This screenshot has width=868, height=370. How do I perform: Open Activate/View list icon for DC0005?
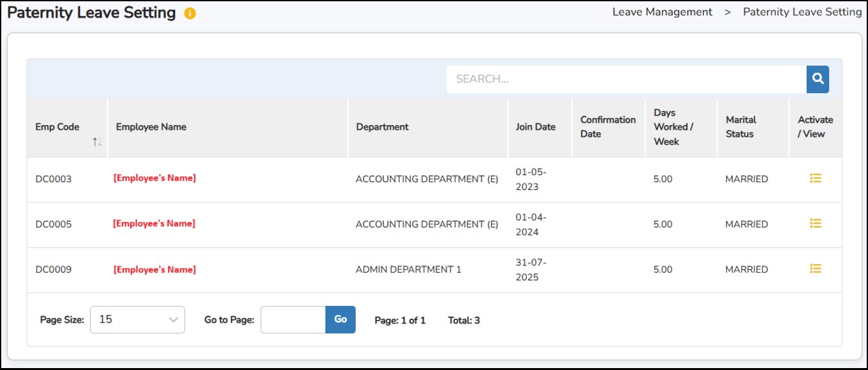[815, 223]
